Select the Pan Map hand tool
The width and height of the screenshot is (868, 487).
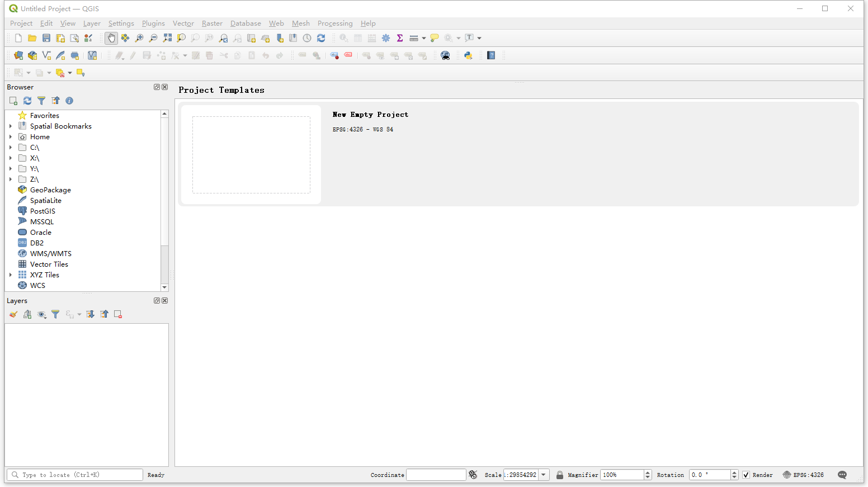coord(111,38)
